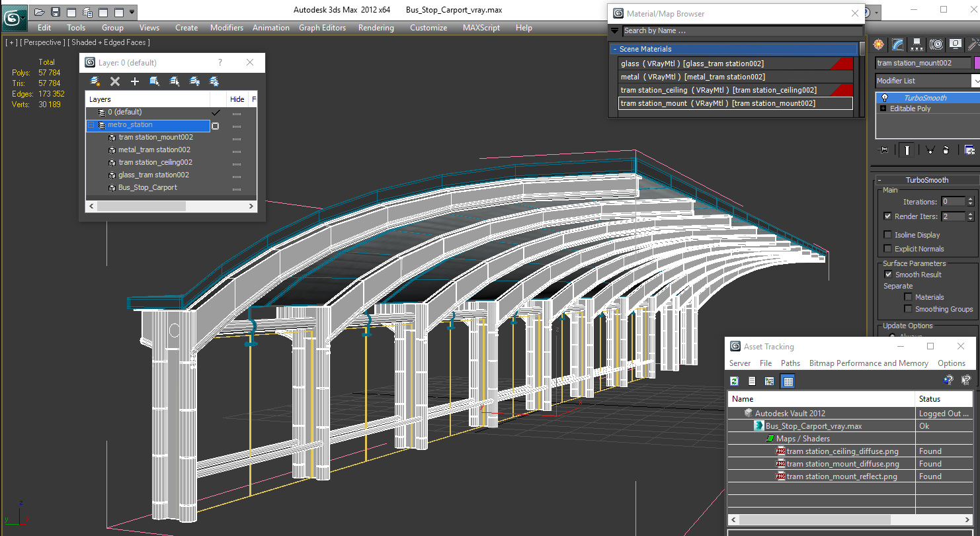
Task: Collapse the metro_station layer tree
Action: [91, 125]
